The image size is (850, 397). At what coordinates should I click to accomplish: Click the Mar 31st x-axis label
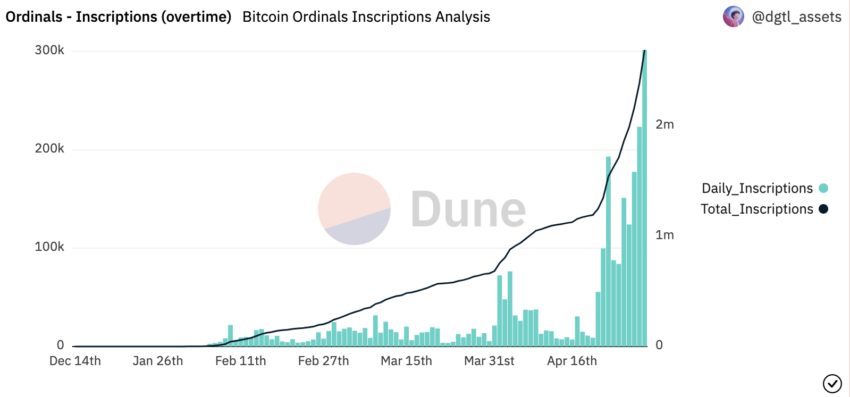[489, 361]
